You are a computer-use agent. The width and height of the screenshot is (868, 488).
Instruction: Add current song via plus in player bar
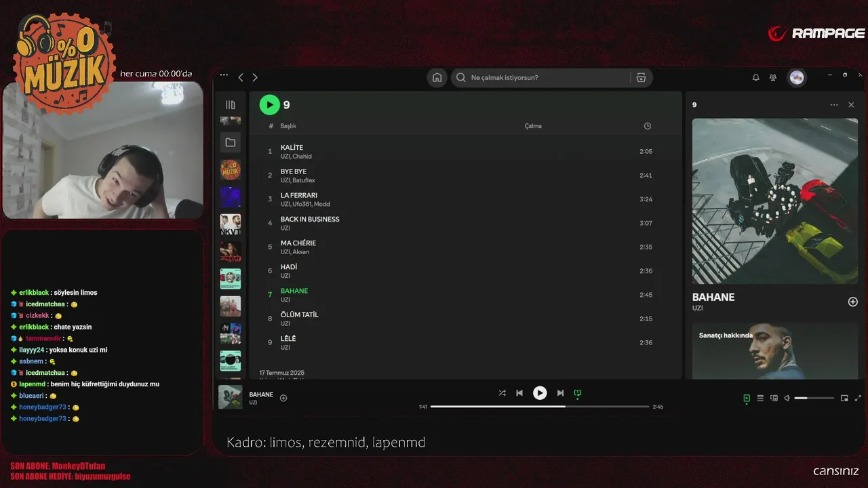[x=283, y=398]
